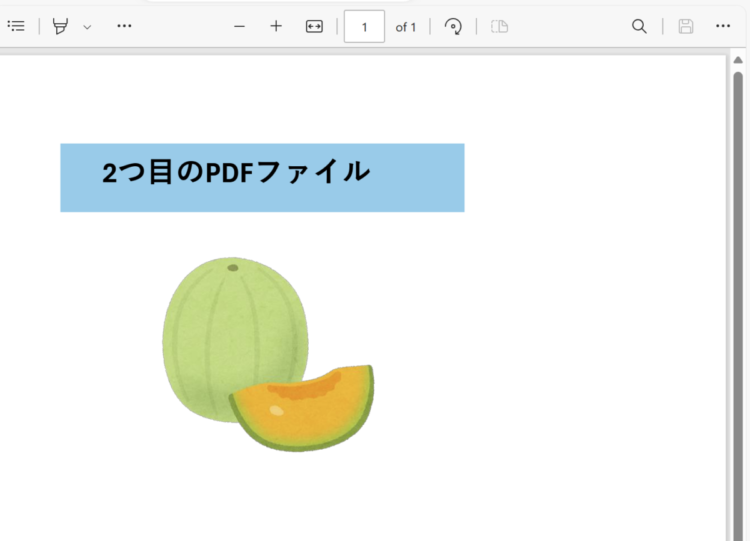Click the melon illustration
This screenshot has height=541, width=750.
coord(268,354)
